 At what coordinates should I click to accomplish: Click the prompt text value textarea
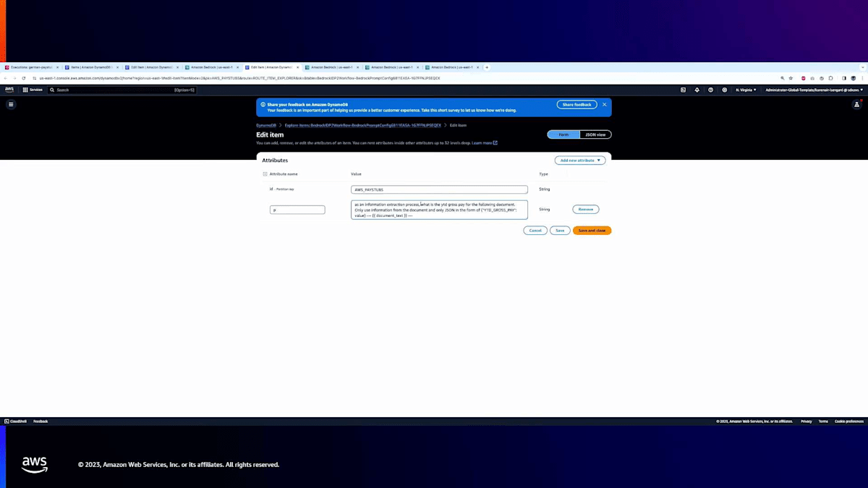[439, 210]
